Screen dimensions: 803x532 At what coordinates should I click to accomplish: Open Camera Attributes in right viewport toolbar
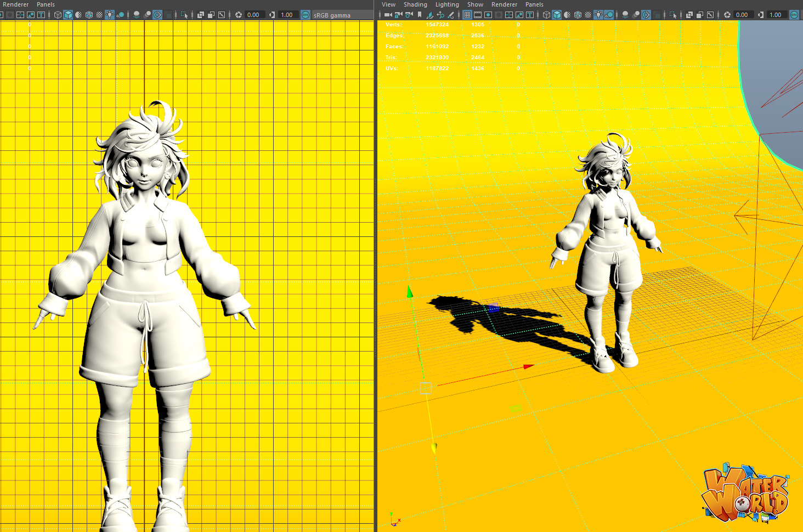tap(409, 15)
